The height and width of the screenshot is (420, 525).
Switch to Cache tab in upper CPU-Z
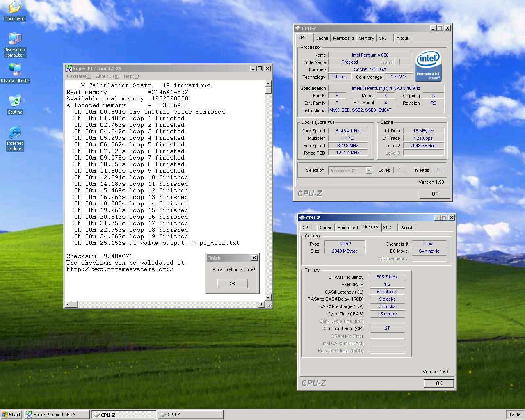point(322,38)
